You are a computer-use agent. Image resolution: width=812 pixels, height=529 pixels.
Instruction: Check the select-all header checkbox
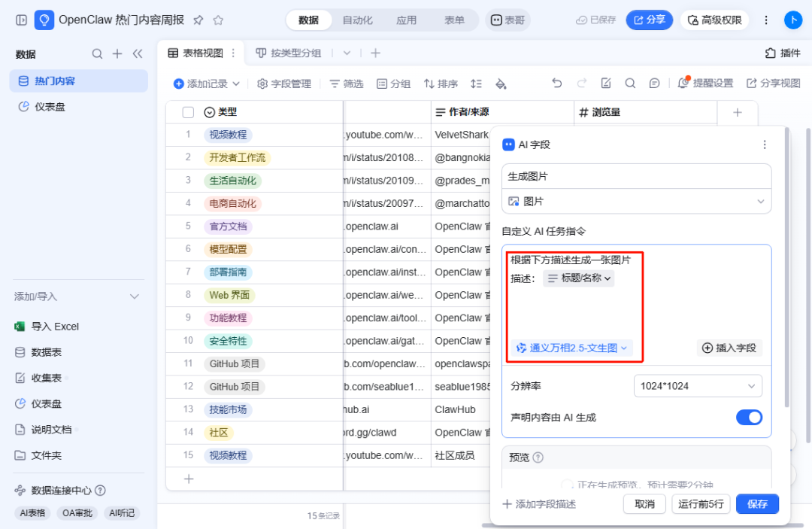coord(188,112)
